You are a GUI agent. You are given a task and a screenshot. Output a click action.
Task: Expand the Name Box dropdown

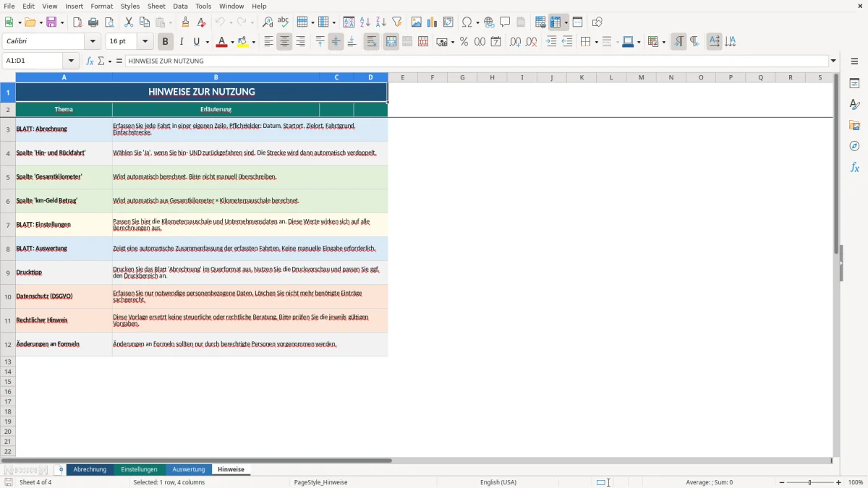point(71,61)
